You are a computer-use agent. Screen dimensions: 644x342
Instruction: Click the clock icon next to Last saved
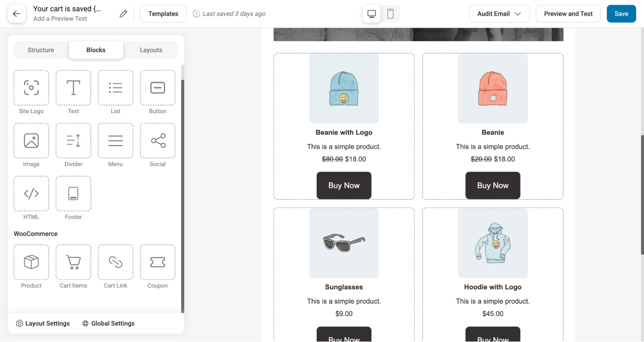(196, 14)
